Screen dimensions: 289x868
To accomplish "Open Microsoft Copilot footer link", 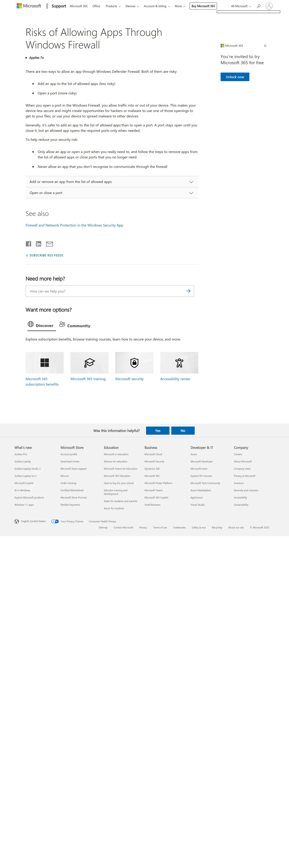I will 24,483.
